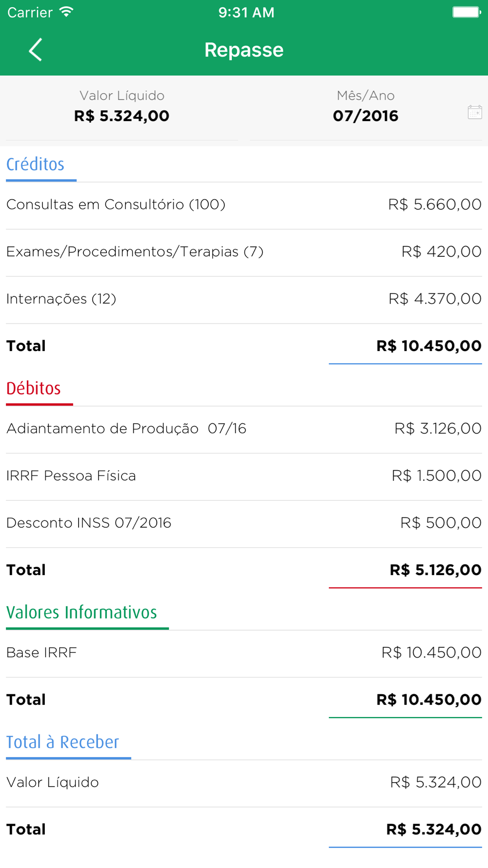
Task: Tap the credits Total R$ 10.450,00
Action: [x=429, y=346]
